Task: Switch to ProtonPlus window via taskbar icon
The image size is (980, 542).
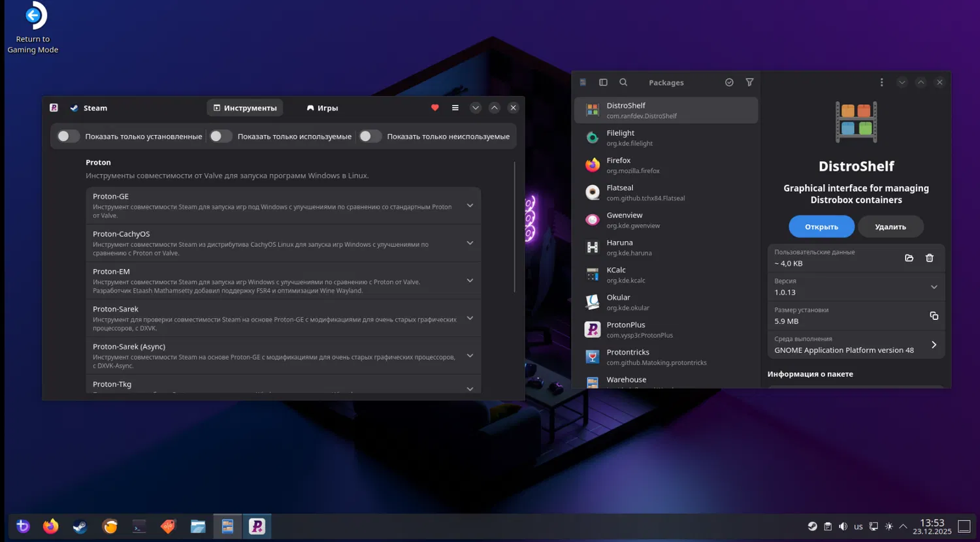Action: 257,526
